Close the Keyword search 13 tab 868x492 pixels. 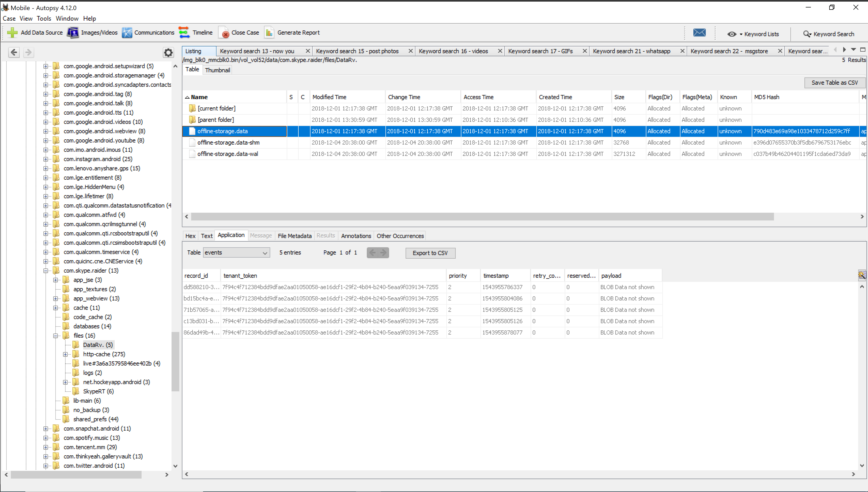[308, 51]
